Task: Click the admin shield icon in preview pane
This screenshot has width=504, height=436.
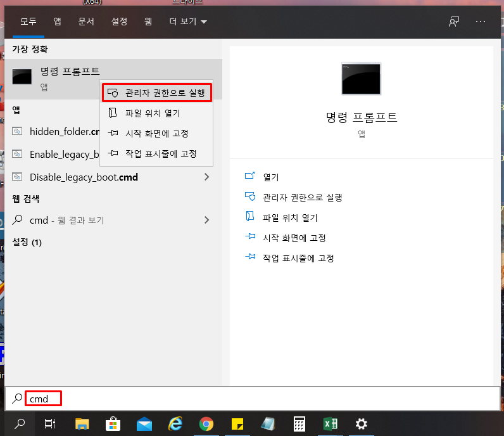Action: tap(249, 196)
